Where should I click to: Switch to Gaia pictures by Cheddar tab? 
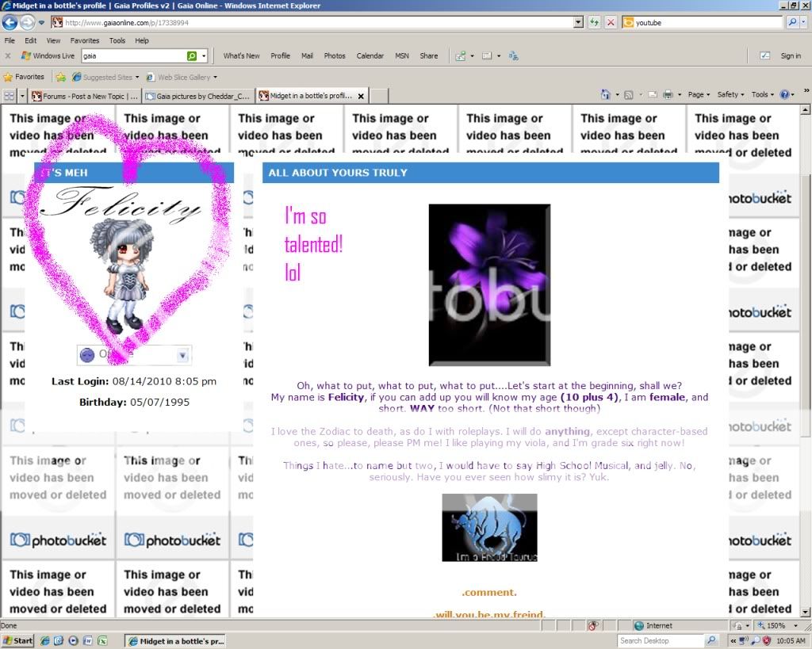coord(197,96)
